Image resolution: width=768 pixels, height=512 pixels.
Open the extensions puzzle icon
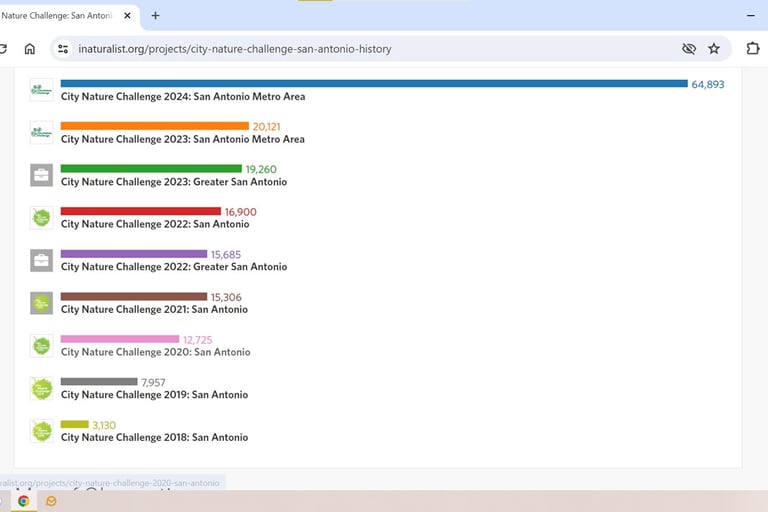753,49
